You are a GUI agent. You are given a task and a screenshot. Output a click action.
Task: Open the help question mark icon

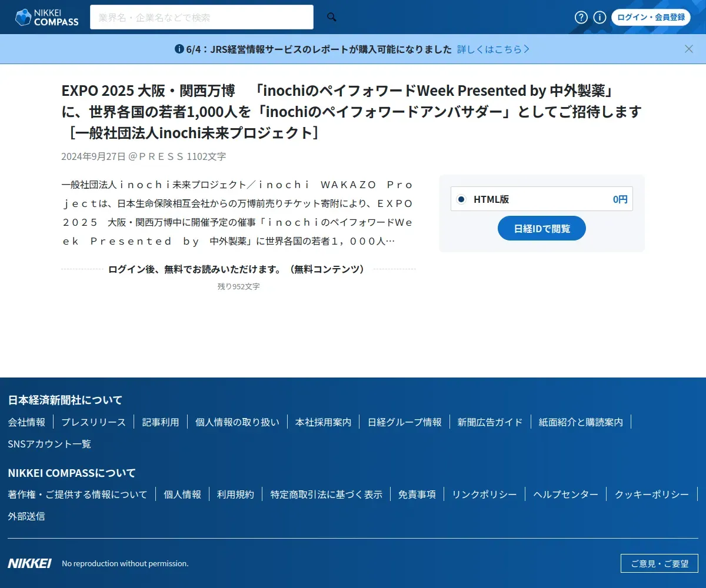point(581,17)
